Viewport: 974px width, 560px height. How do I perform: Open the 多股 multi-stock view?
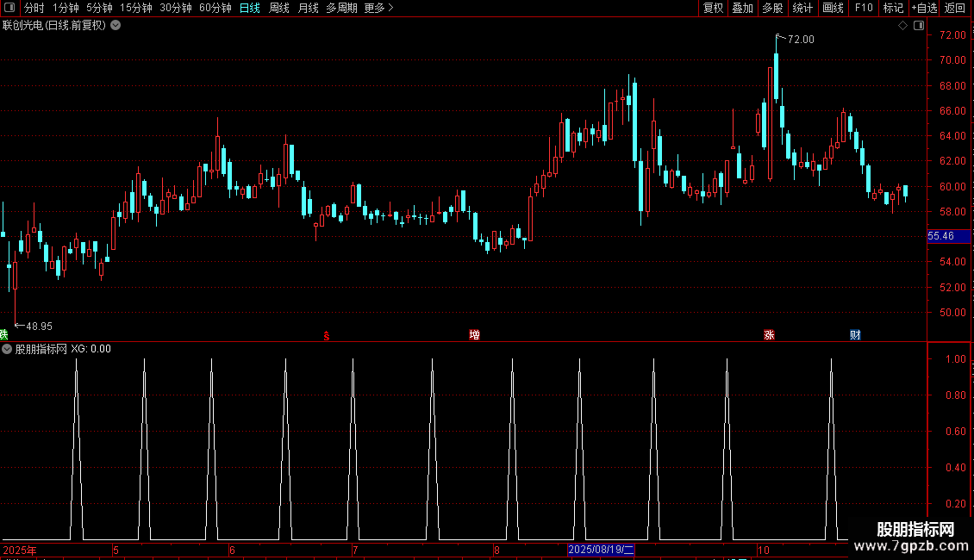(x=772, y=8)
